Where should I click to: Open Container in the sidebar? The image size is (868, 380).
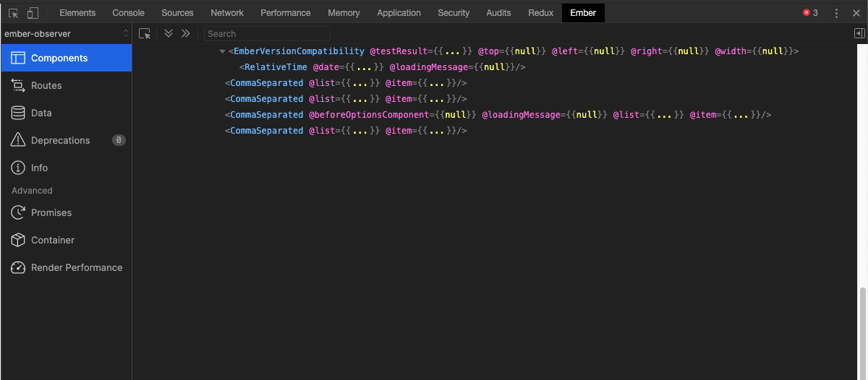point(66,240)
